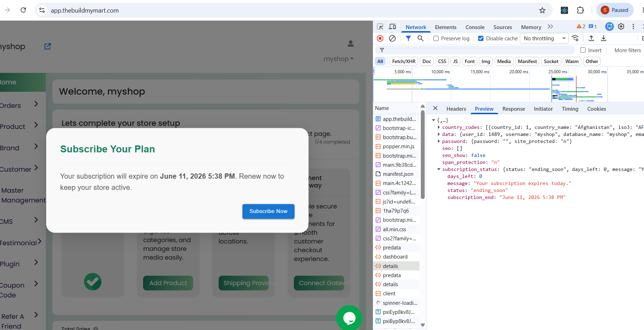Click the Subscribe Now button

268,211
